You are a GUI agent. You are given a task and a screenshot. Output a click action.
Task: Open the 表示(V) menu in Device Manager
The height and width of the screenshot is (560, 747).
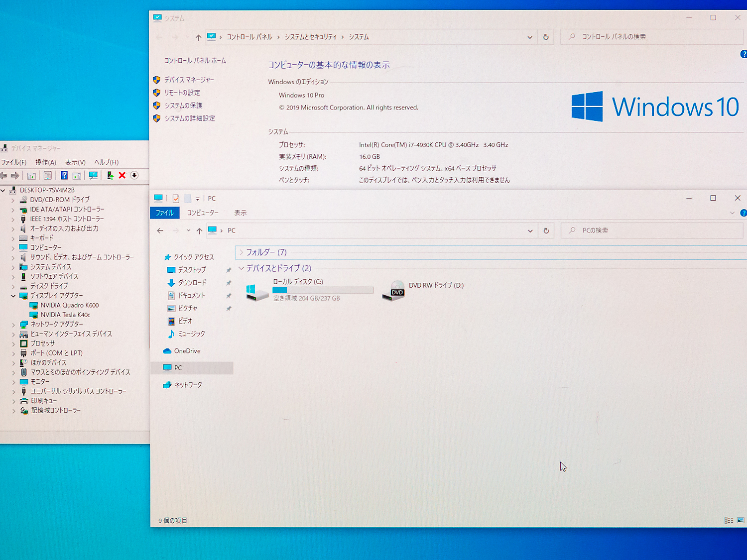(75, 162)
